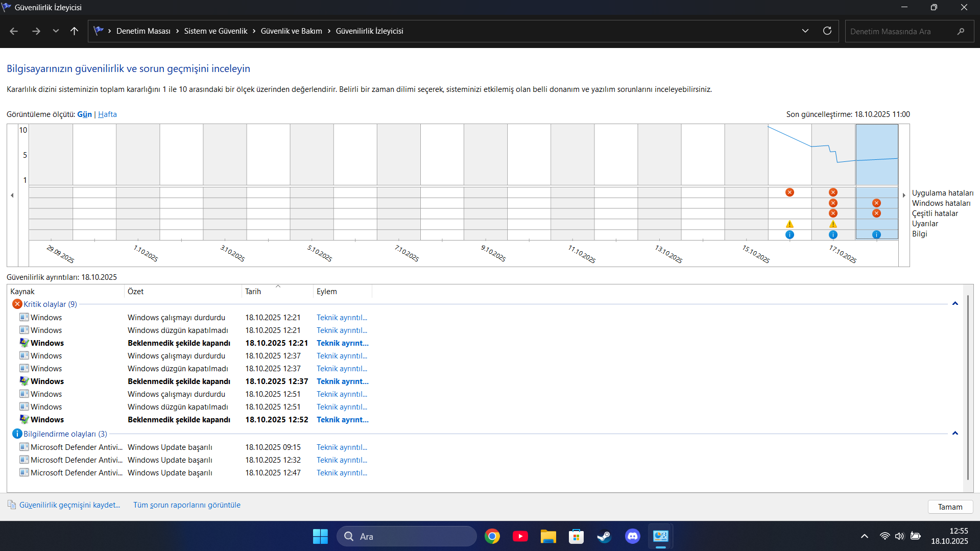Open Discord from the taskbar
The height and width of the screenshot is (551, 980).
pyautogui.click(x=632, y=536)
